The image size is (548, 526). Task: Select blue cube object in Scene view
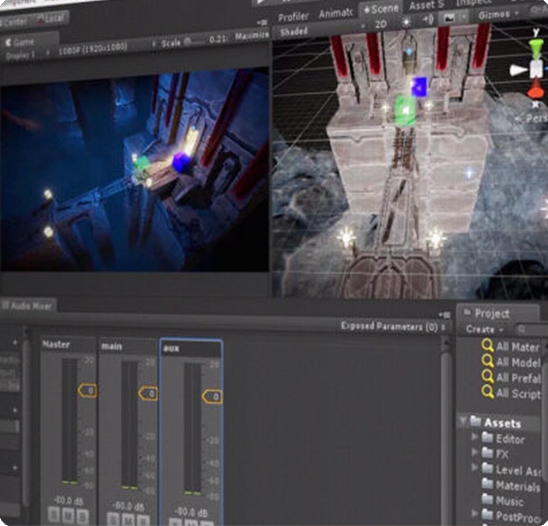419,87
